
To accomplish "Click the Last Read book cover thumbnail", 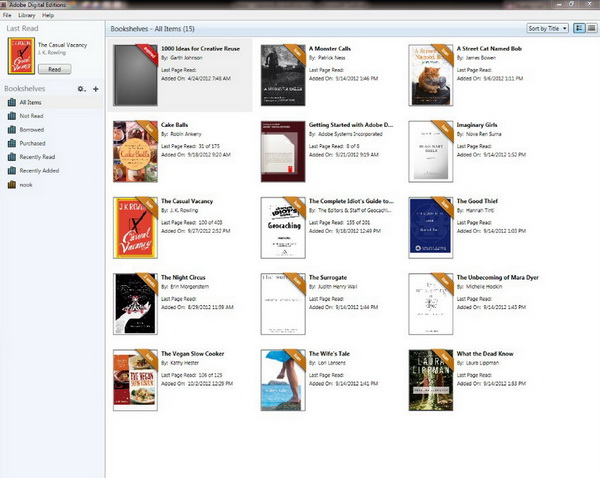I will [x=19, y=56].
